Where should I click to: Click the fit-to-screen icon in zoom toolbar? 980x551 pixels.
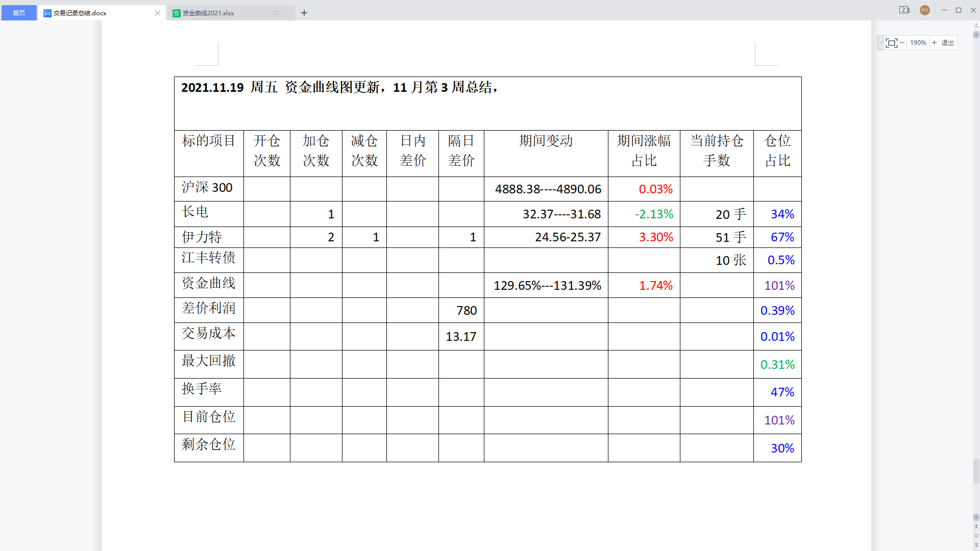pyautogui.click(x=891, y=43)
